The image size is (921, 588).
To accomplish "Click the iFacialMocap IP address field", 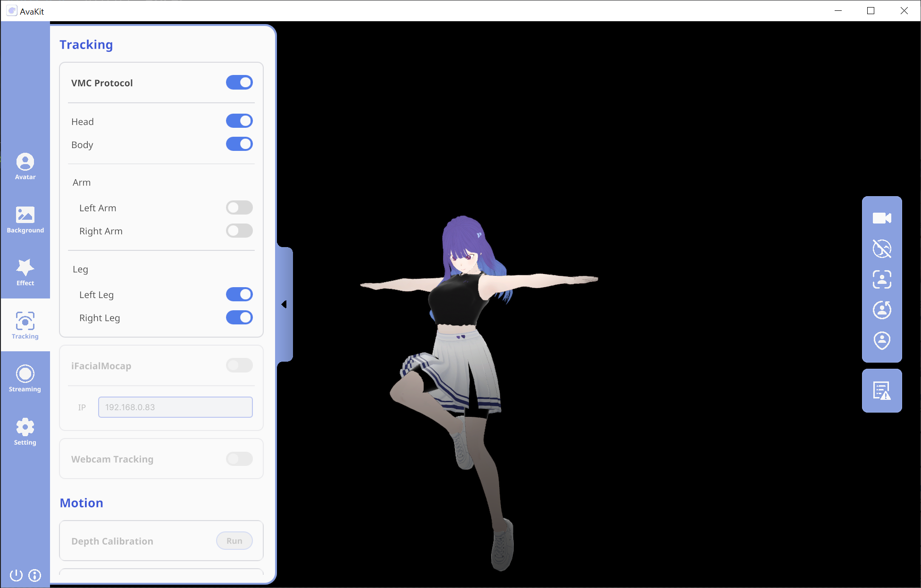I will [x=175, y=407].
